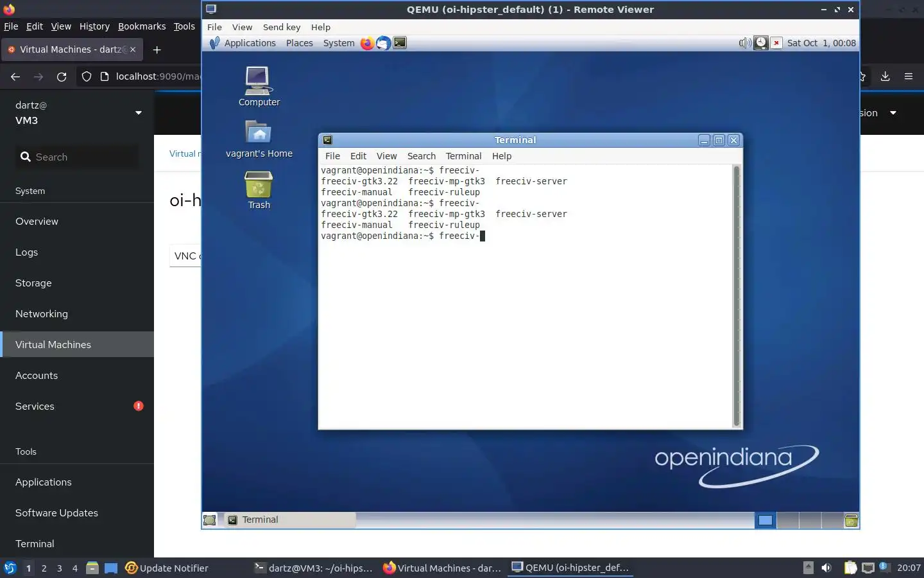
Task: Reload the Firefox page
Action: [62, 76]
